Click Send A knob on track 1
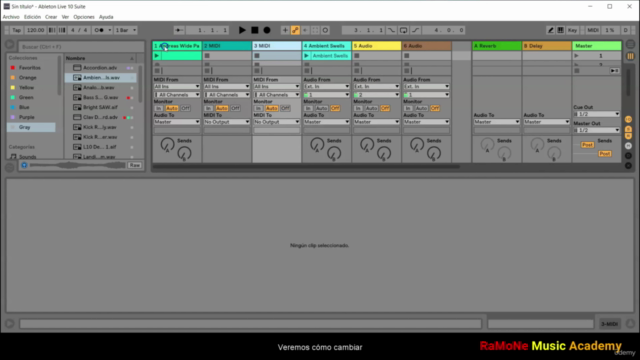 click(x=167, y=144)
